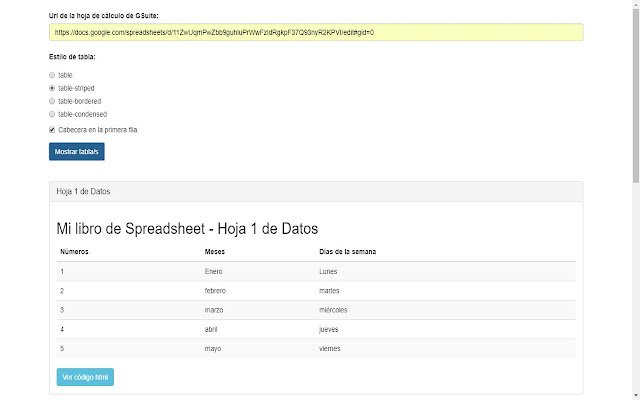Click the 'mayo' cell
Screen dimensions: 640x400
213,349
